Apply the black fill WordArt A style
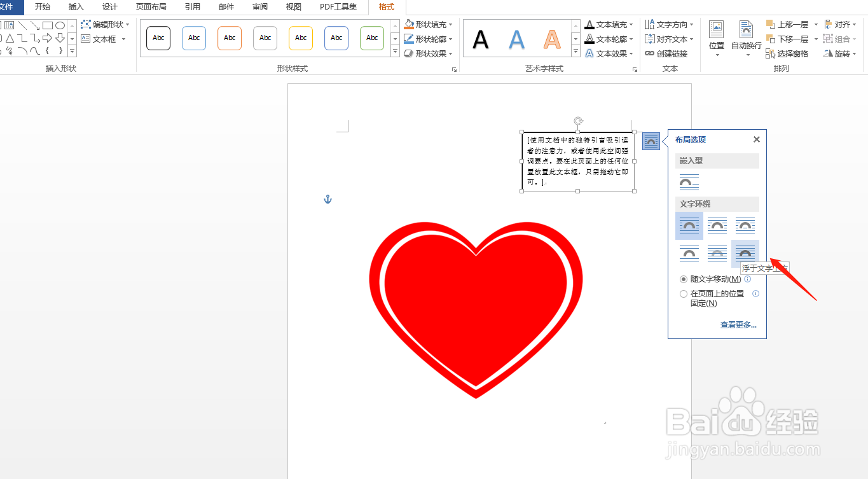 481,39
